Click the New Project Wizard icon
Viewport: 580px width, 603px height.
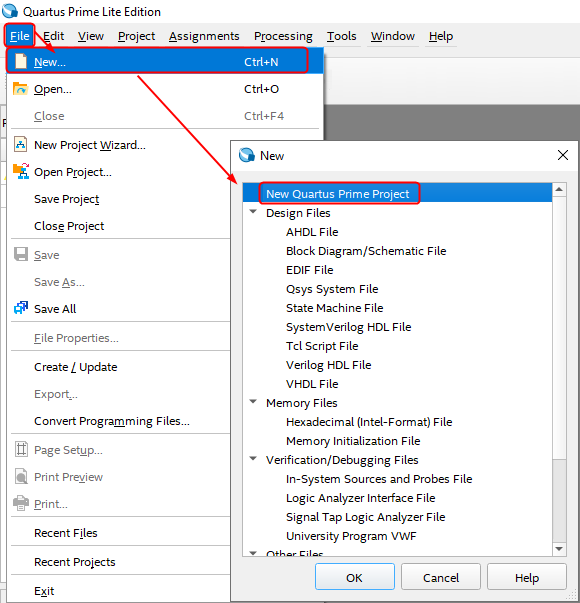coord(20,145)
